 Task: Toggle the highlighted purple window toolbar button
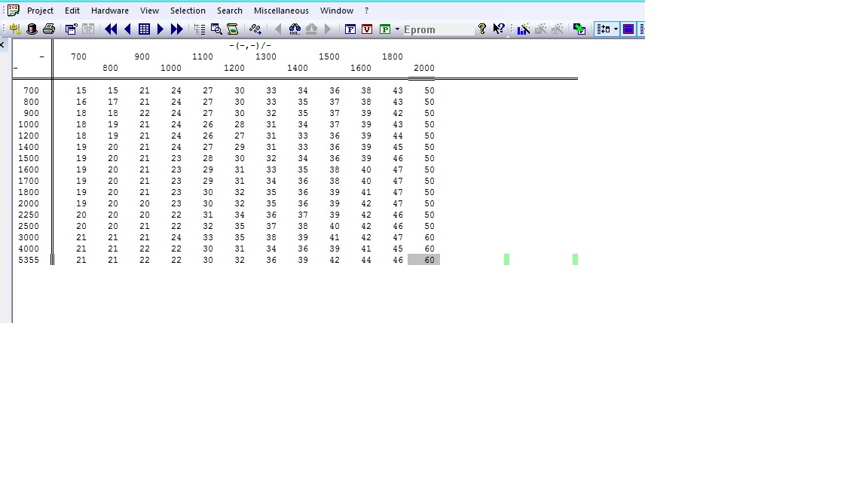point(628,29)
